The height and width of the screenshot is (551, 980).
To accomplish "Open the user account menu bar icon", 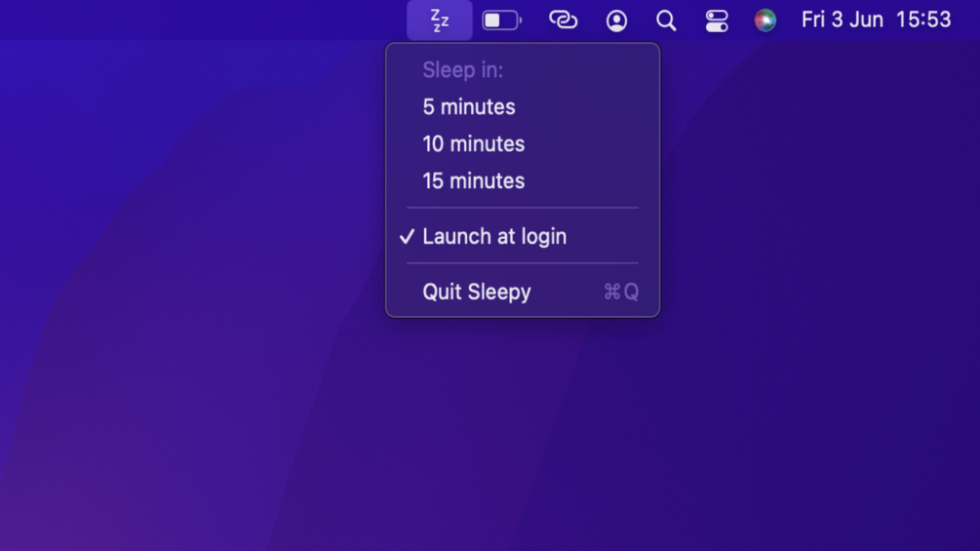I will (x=616, y=20).
